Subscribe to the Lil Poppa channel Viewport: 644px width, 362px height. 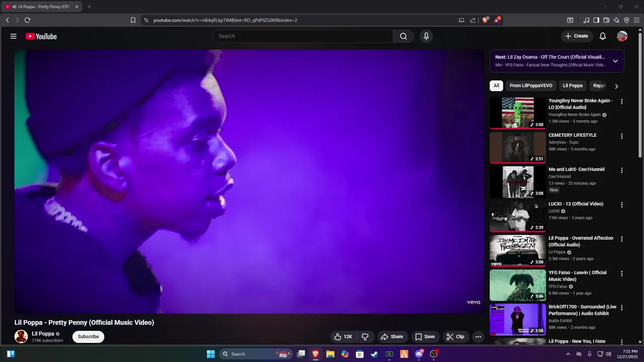coord(88,337)
